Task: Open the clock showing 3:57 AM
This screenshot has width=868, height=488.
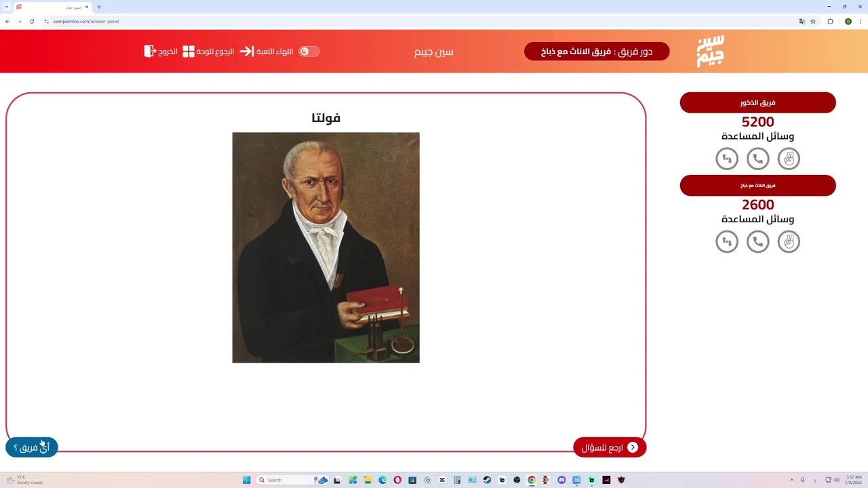Action: [x=854, y=480]
